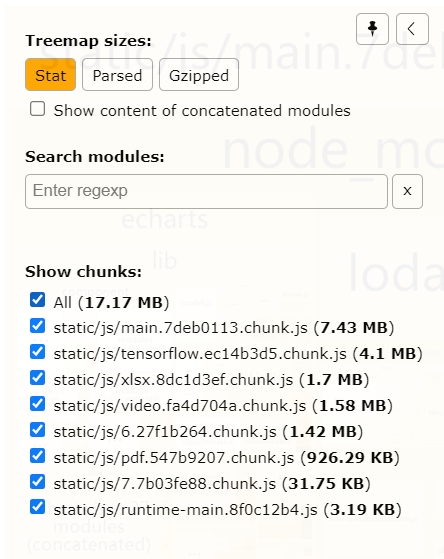Switch treemap sizes to Gzipped
Image resolution: width=444 pixels, height=559 pixels.
pos(199,75)
